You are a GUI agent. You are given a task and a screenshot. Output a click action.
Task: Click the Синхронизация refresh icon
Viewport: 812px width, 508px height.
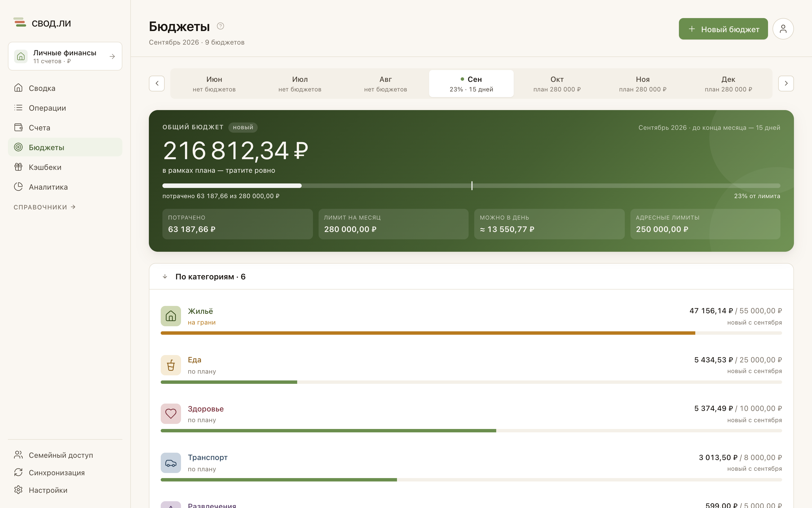[x=18, y=472]
